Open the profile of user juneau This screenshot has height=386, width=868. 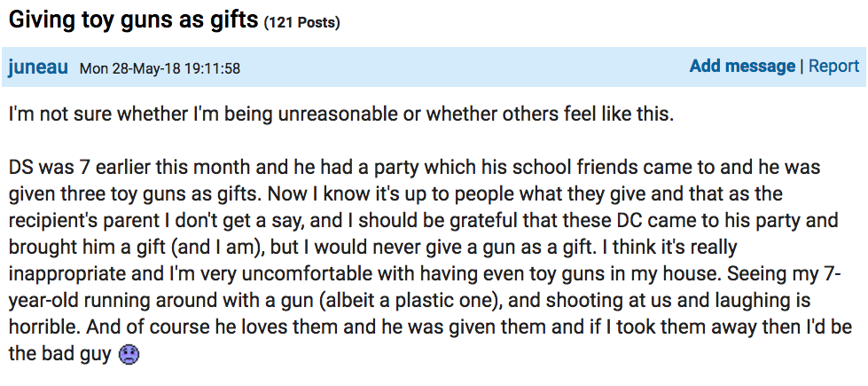pos(38,67)
